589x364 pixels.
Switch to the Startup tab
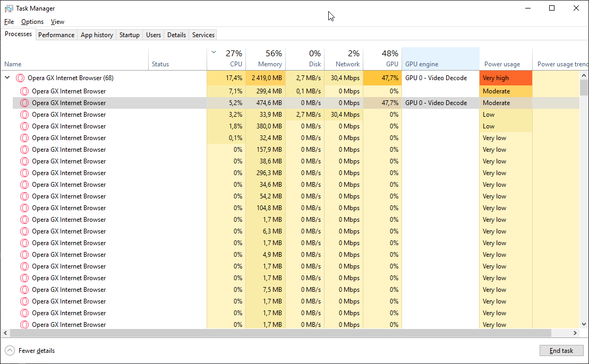130,35
